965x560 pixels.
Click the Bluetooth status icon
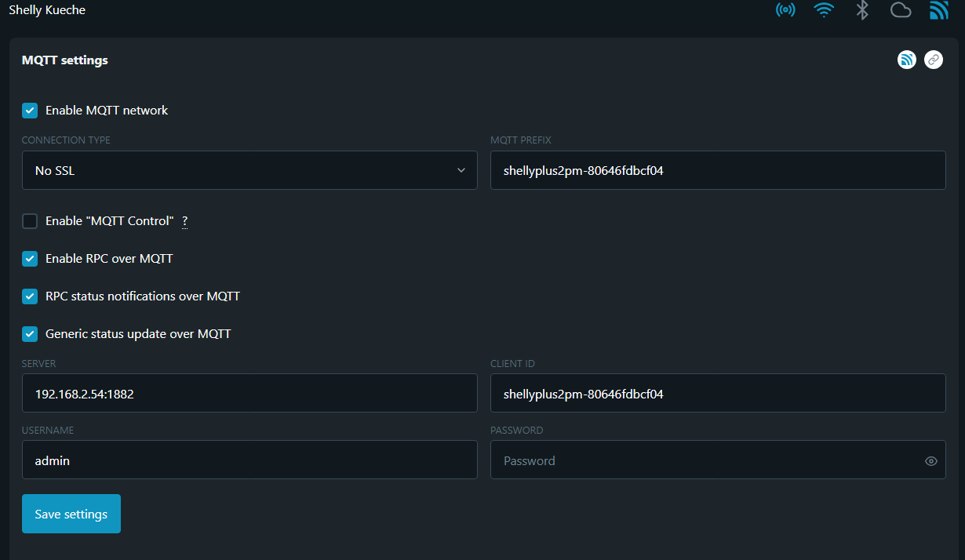point(862,10)
